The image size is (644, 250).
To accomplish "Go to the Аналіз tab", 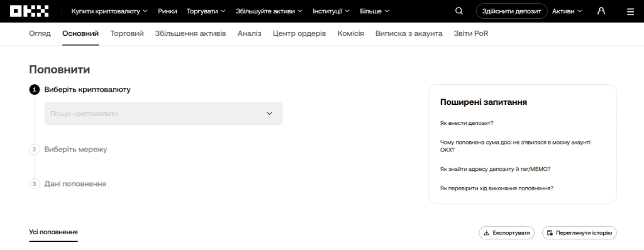I will point(249,34).
